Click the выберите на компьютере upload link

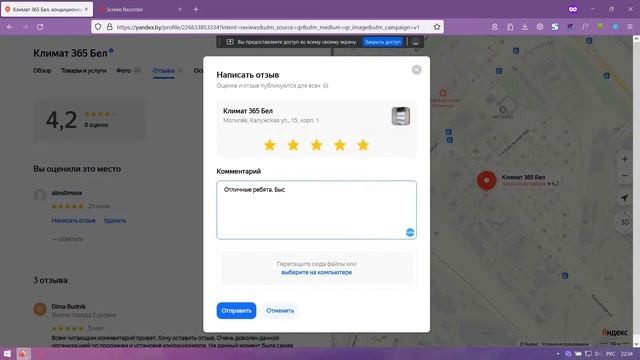(316, 272)
